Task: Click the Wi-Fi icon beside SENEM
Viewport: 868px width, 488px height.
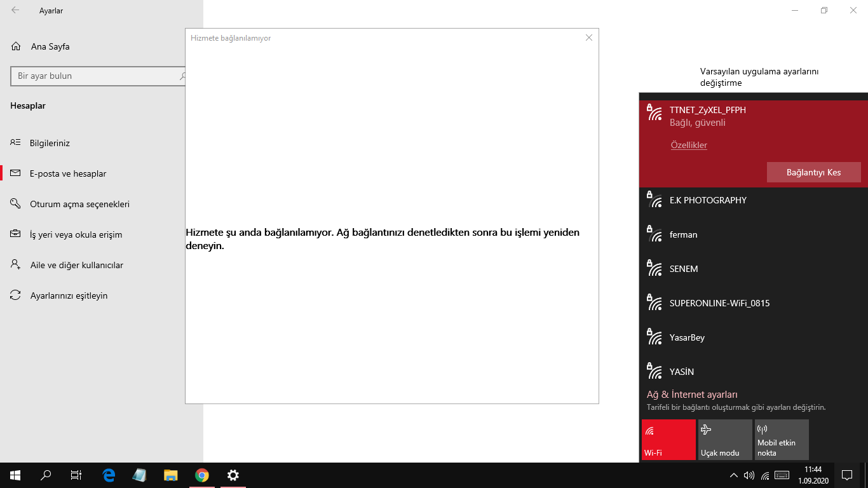Action: click(654, 268)
